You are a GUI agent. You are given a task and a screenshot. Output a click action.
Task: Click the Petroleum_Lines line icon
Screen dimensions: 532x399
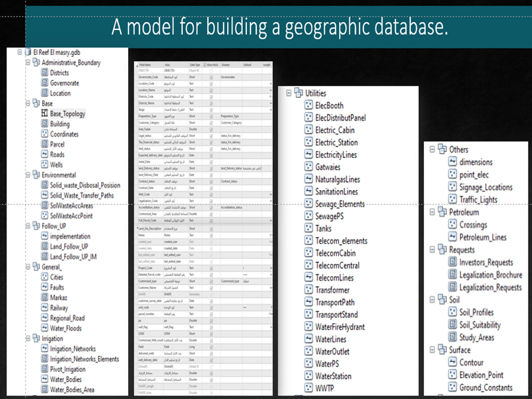point(452,237)
